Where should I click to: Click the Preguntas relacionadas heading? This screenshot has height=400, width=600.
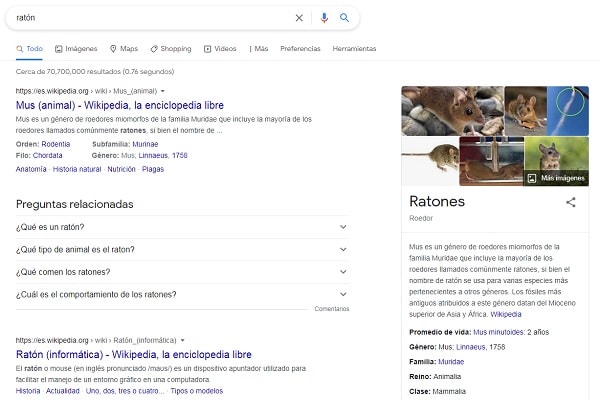[x=75, y=204]
